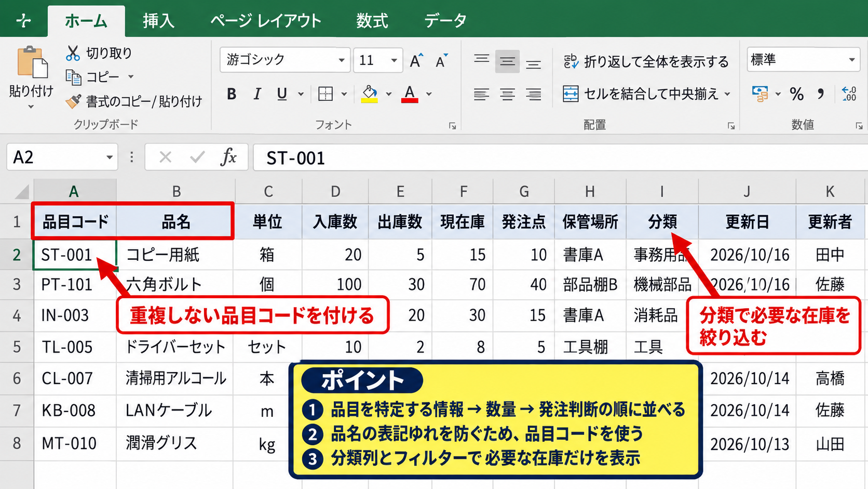Click the Format Painter (書式のコピー/貼り付け) brush
The height and width of the screenshot is (489, 868).
[73, 101]
